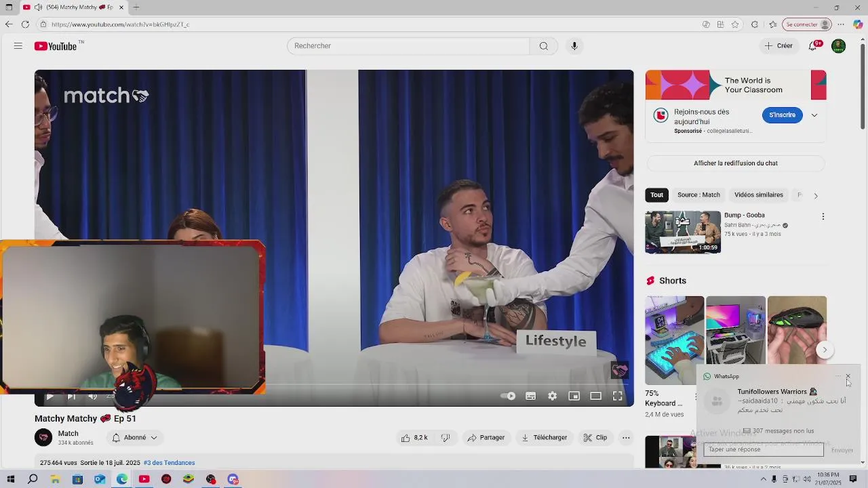Go back in browser history
This screenshot has width=868, height=488.
8,24
